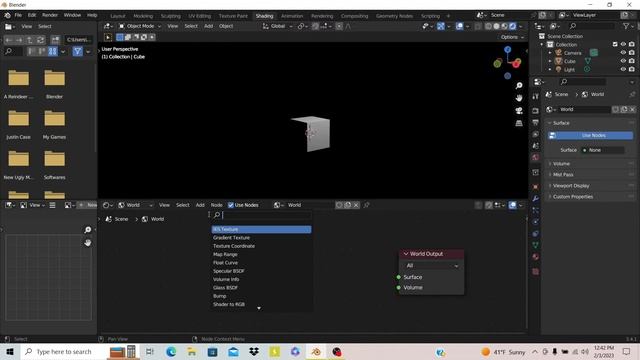Screen dimensions: 640x360
Task: Enable rendered viewport shading mode
Action: click(x=512, y=26)
